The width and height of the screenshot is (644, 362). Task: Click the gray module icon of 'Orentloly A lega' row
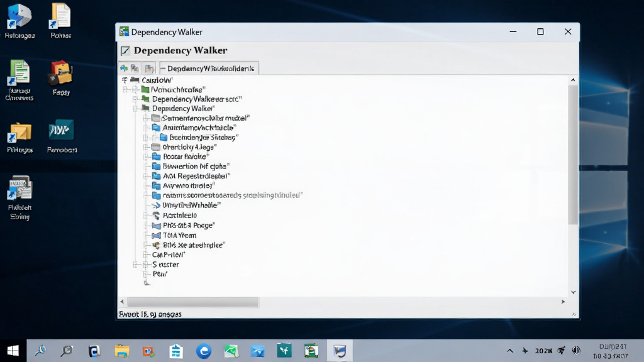(155, 147)
